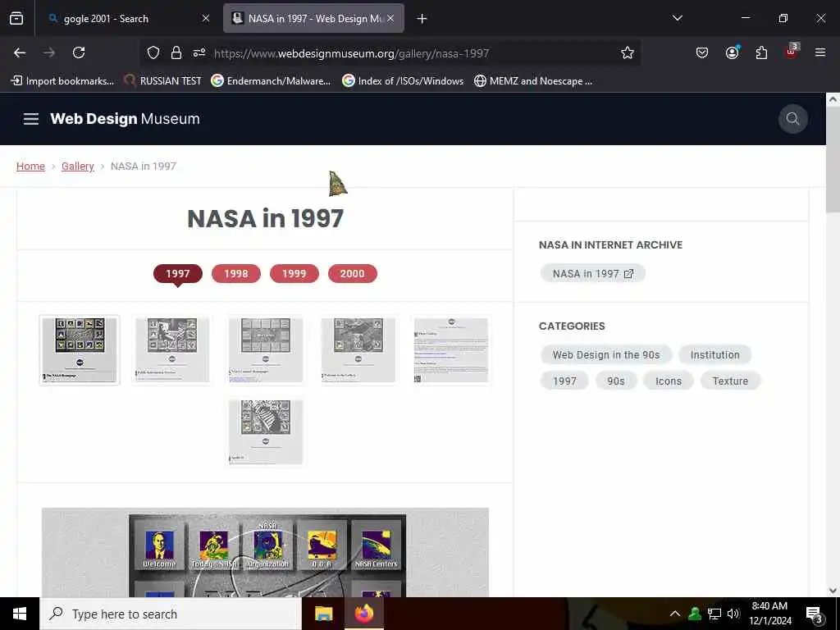The height and width of the screenshot is (630, 840).
Task: Open the Web Design Museum hamburger menu
Action: (x=31, y=119)
